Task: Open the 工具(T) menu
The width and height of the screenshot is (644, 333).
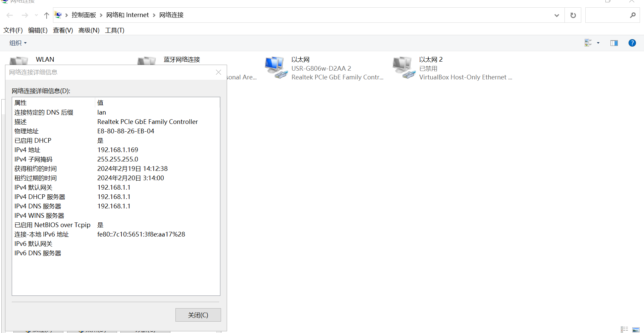Action: [x=114, y=30]
